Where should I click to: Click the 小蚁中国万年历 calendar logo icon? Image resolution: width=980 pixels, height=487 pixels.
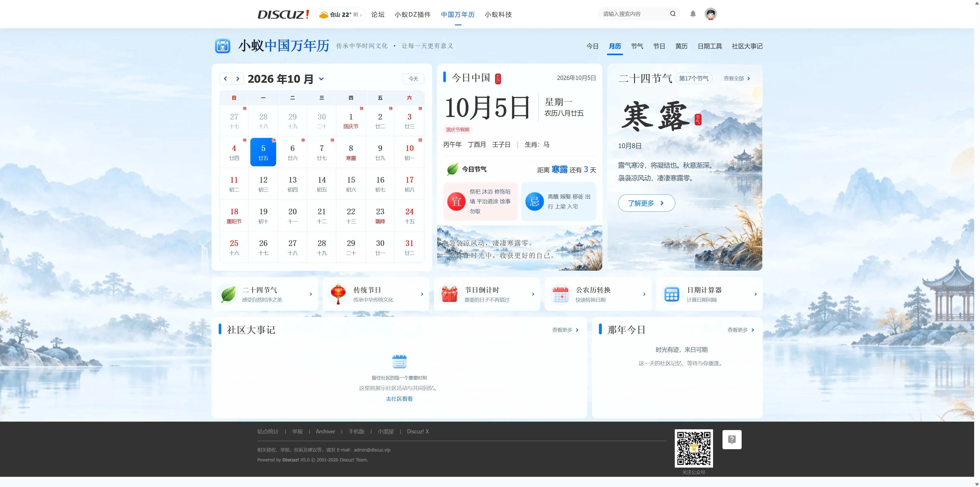coord(223,46)
